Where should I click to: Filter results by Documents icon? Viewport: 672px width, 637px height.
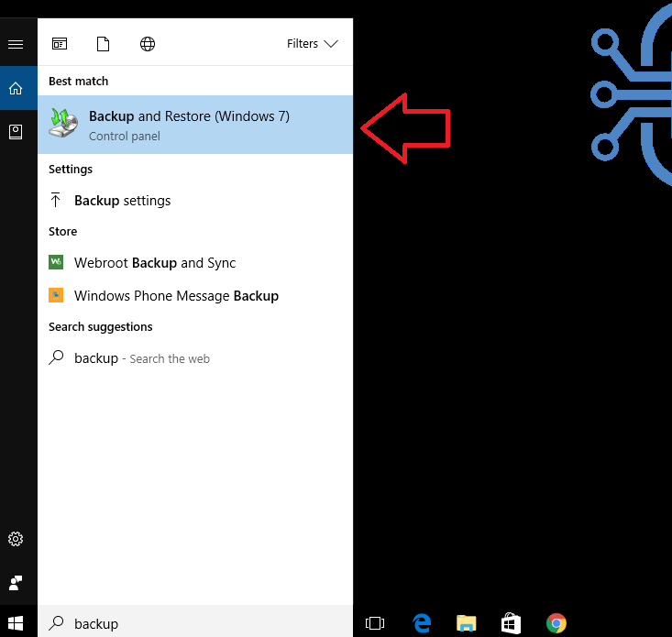pos(103,44)
